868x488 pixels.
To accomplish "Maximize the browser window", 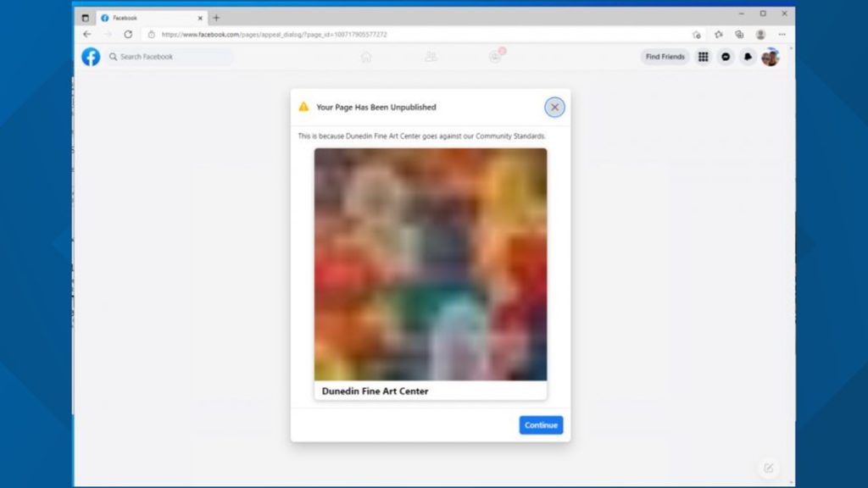I will pyautogui.click(x=763, y=14).
